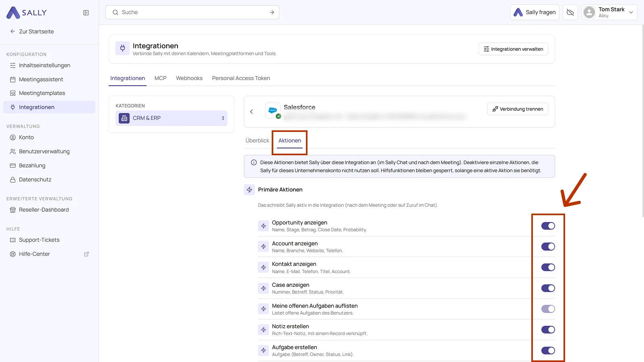Open Konto settings
Image resolution: width=644 pixels, height=362 pixels.
49,137
